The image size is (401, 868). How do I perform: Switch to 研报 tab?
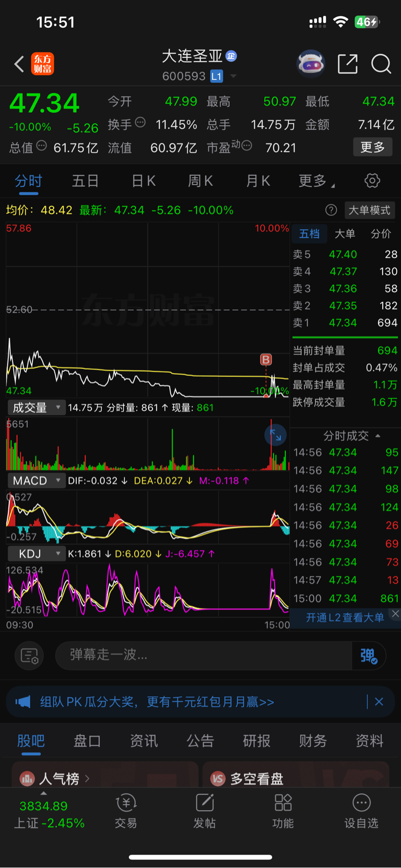257,741
